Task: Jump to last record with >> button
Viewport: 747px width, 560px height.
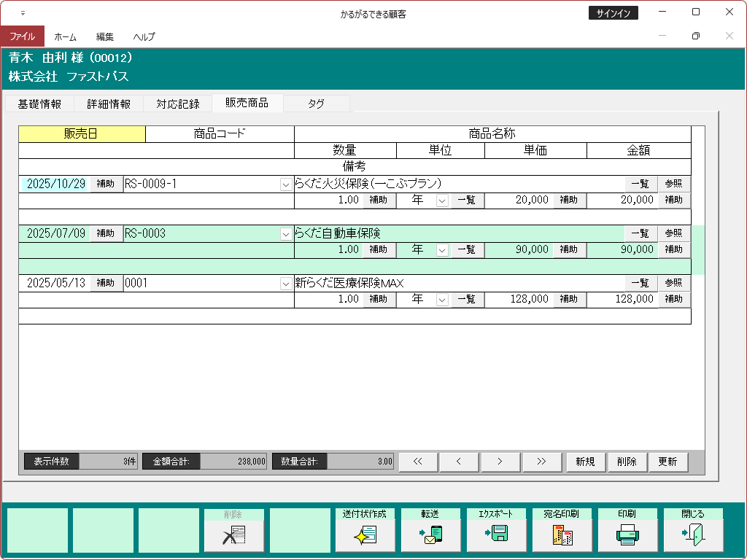Action: coord(541,462)
